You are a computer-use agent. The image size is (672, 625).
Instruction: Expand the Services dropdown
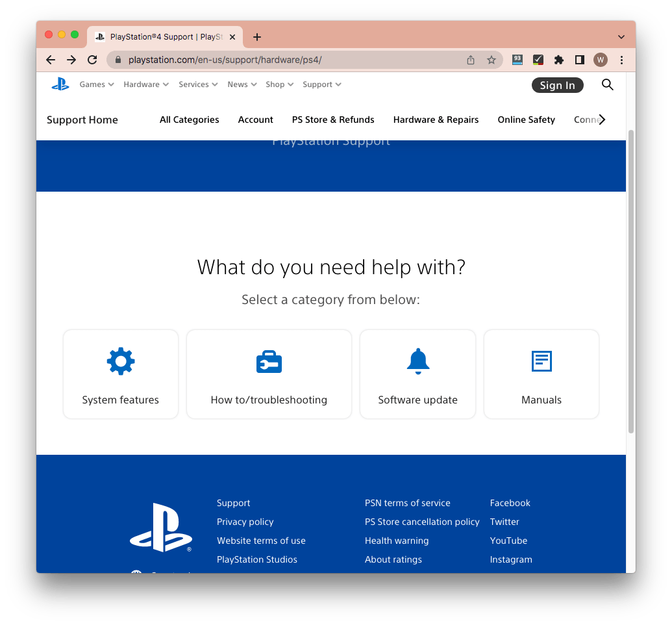click(197, 84)
